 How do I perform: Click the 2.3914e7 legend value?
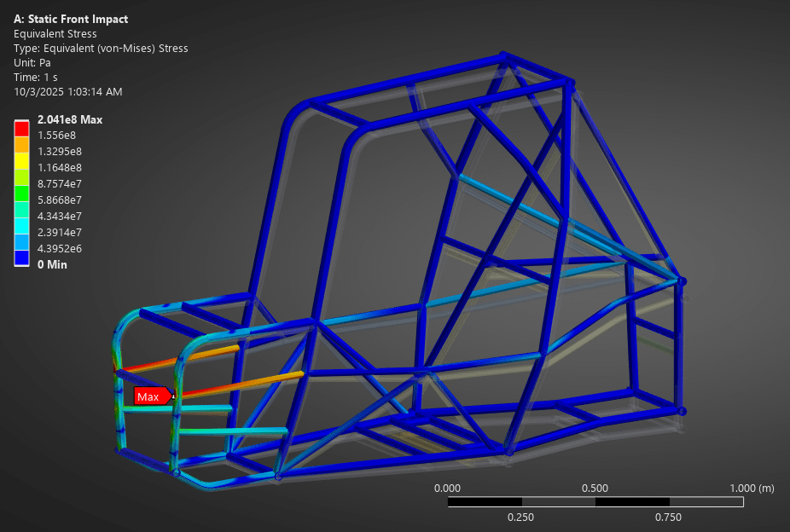click(x=60, y=232)
